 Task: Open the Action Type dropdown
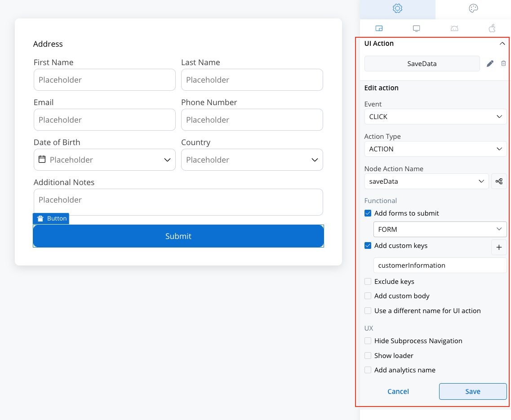pyautogui.click(x=435, y=149)
